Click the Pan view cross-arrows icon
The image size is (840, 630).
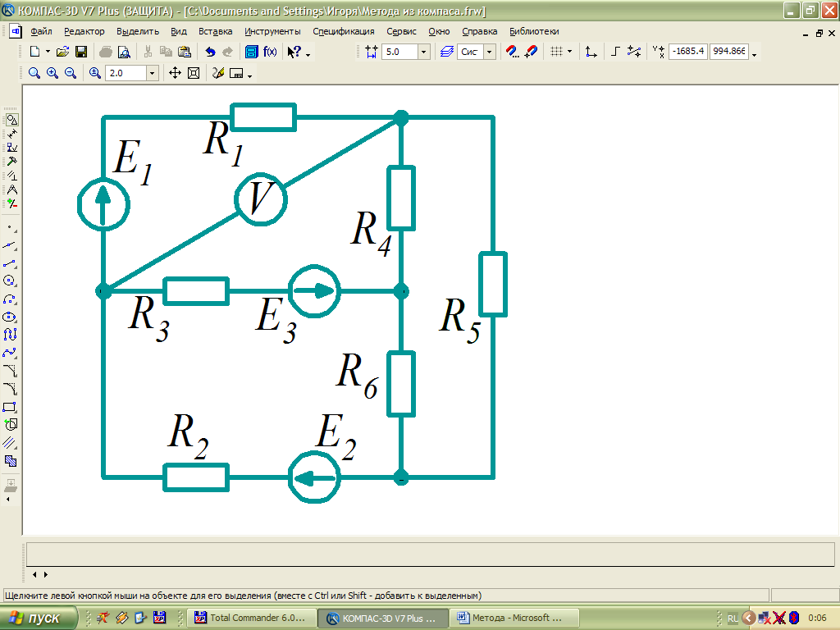pos(175,73)
